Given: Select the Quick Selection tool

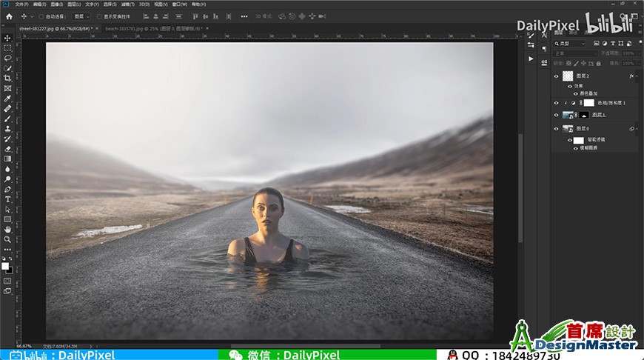Looking at the screenshot, I should 7,68.
